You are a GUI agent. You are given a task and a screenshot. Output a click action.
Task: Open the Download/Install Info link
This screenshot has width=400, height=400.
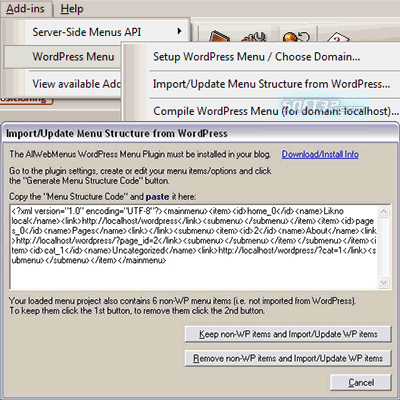320,154
